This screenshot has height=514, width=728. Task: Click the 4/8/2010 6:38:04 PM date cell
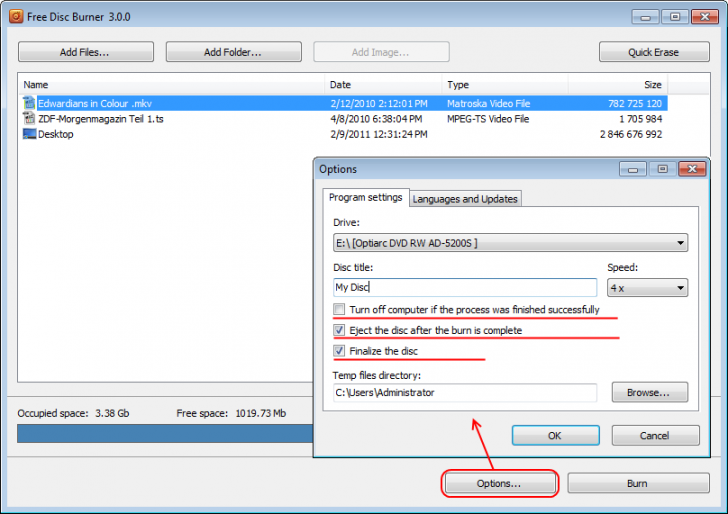coord(376,119)
